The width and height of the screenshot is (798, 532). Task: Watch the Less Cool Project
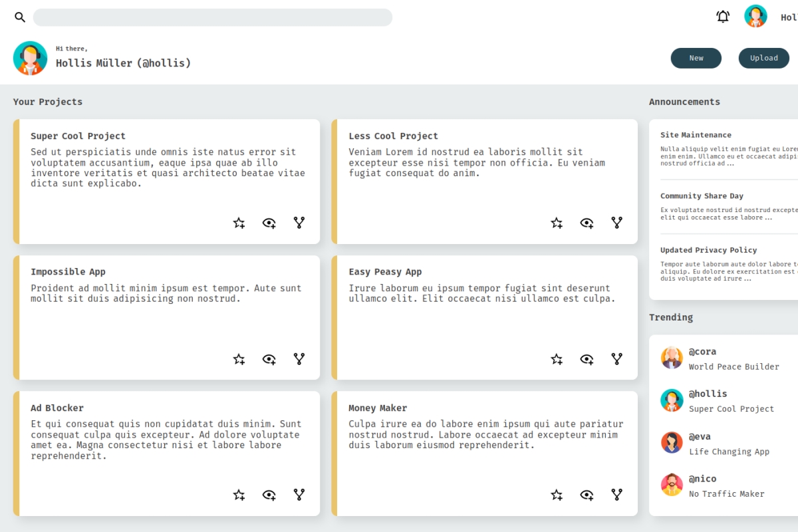(587, 223)
